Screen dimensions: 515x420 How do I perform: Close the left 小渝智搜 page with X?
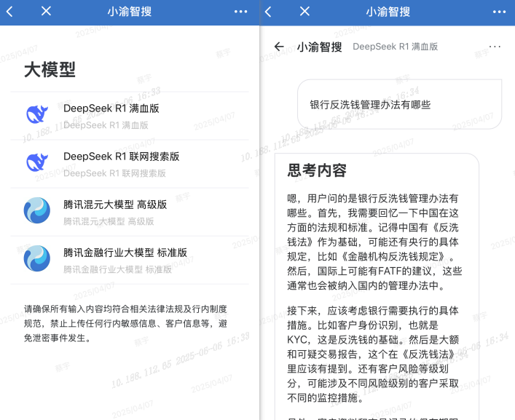[46, 11]
